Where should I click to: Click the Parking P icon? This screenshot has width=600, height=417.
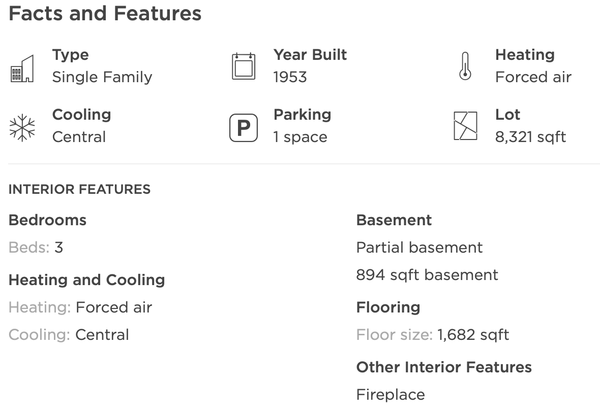[244, 128]
